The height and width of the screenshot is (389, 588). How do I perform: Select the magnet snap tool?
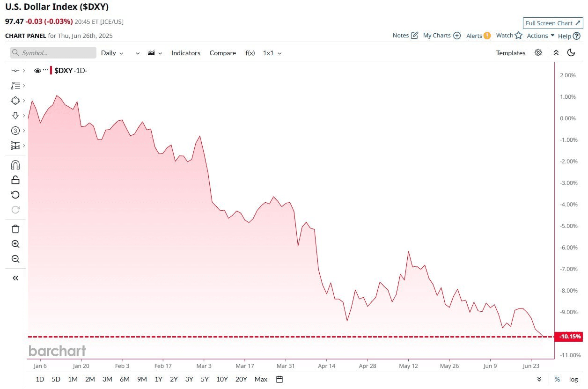coord(15,165)
